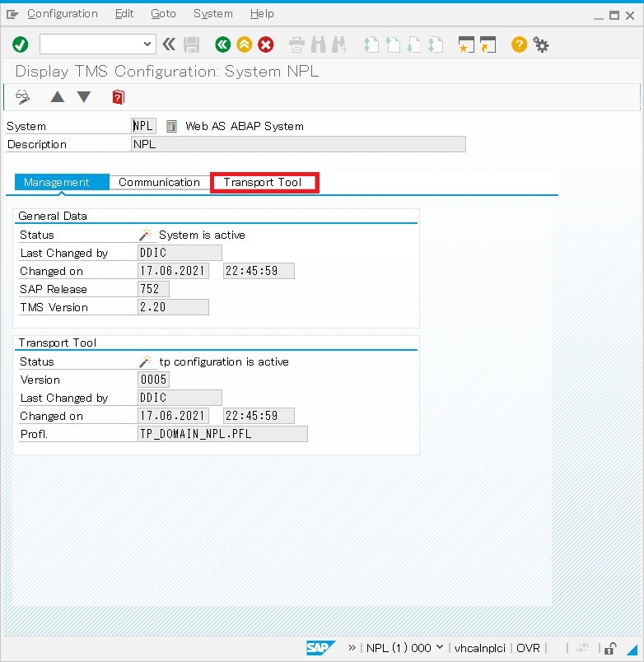Click Transport Tool Last Changed by DDIC field
644x662 pixels.
click(180, 398)
